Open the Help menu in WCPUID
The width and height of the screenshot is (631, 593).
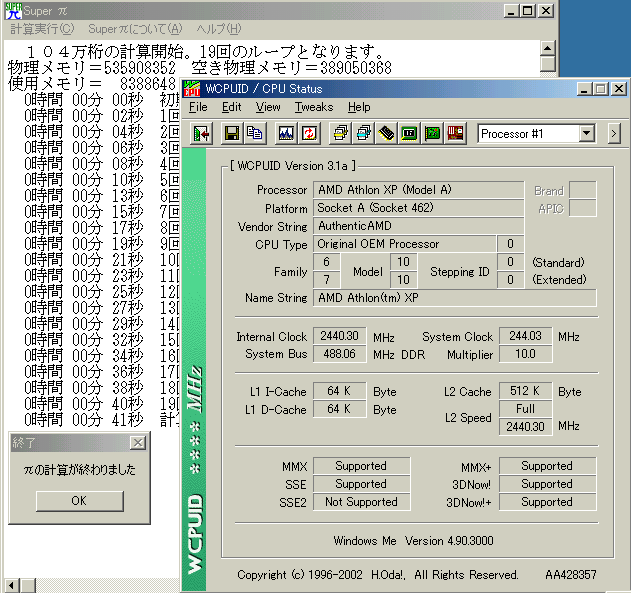(x=359, y=107)
